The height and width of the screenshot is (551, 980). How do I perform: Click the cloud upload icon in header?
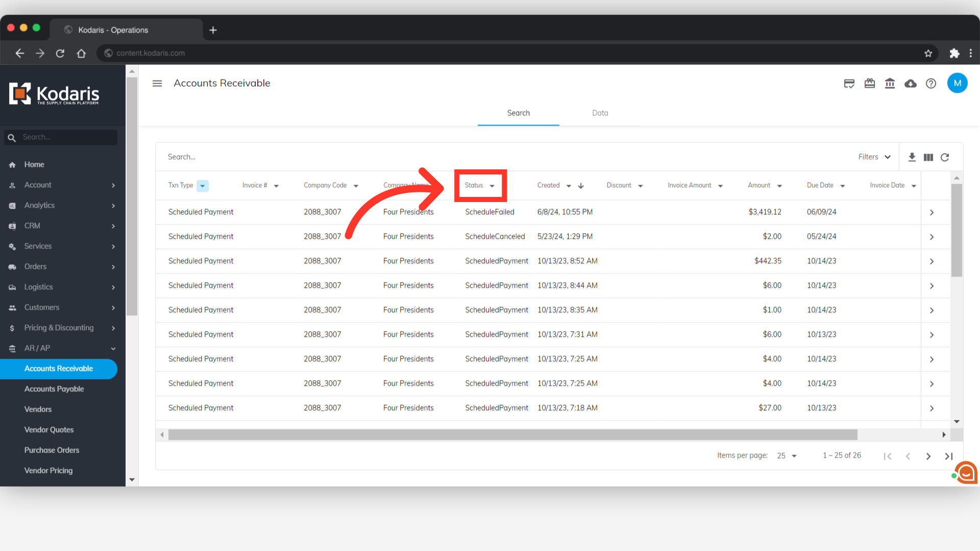(910, 84)
